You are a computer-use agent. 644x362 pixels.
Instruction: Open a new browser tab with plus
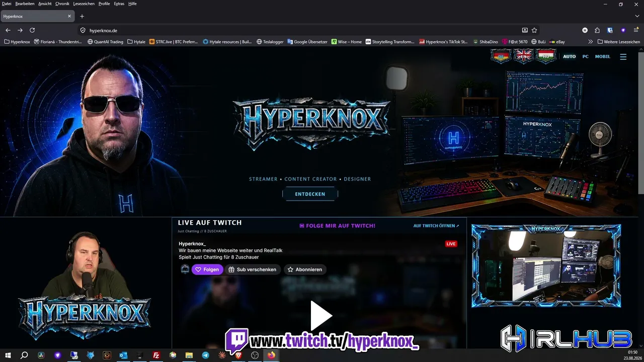point(82,16)
